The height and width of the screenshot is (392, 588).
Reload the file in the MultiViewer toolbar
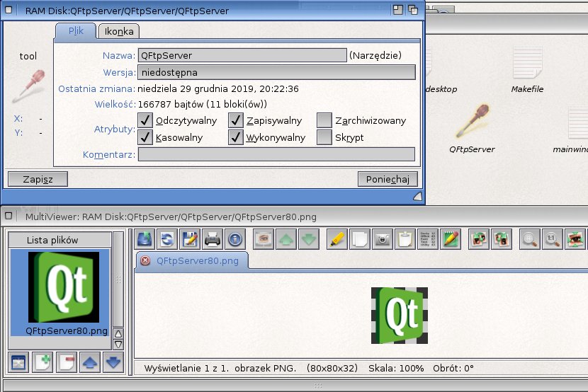pos(167,239)
